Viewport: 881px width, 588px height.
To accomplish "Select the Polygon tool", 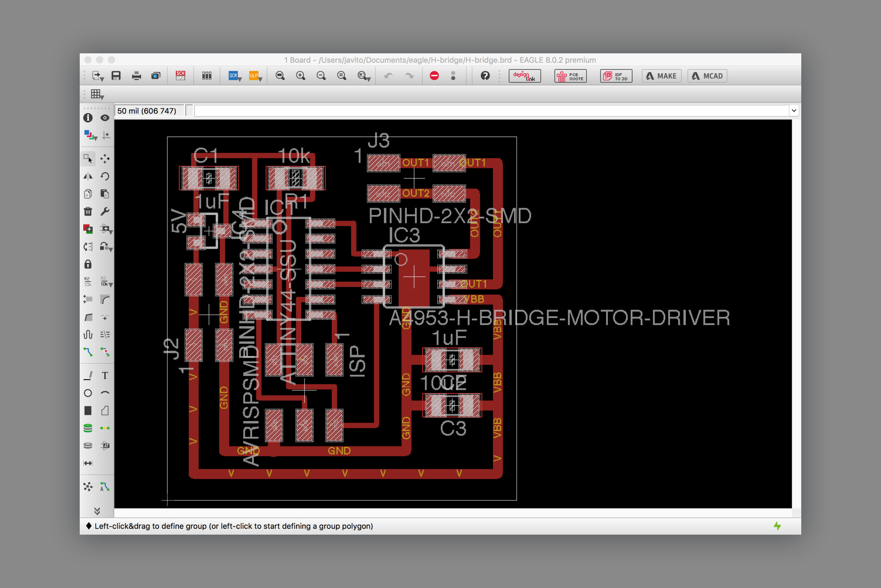I will [x=105, y=411].
